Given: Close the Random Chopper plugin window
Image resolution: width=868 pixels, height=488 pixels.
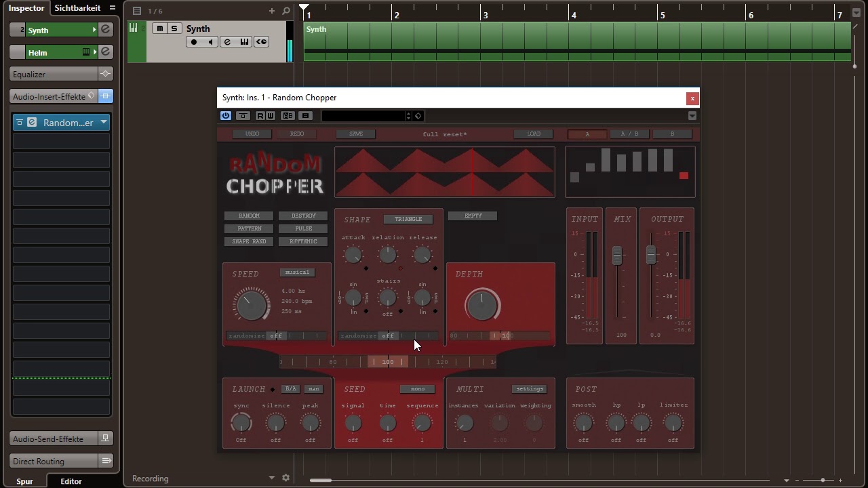Looking at the screenshot, I should point(692,98).
